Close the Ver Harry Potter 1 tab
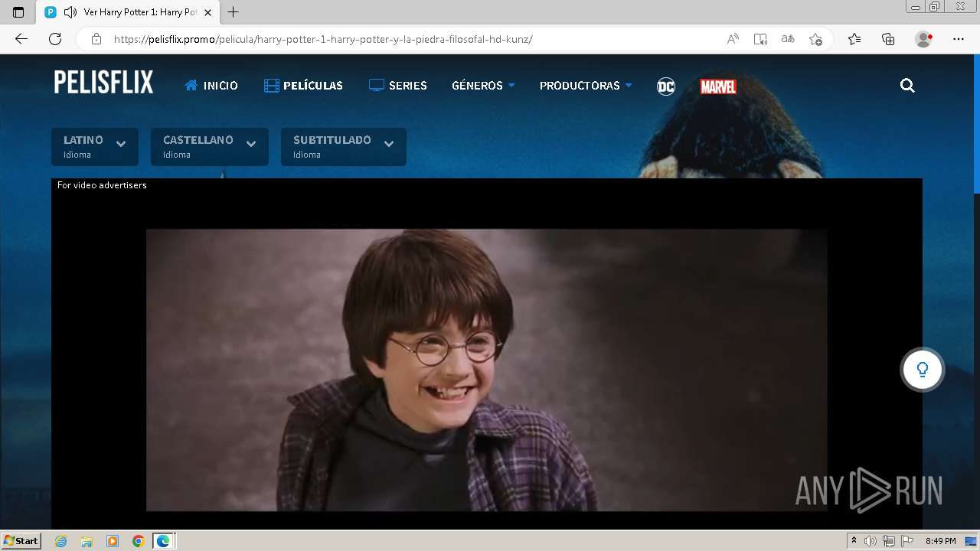The image size is (980, 551). pyautogui.click(x=207, y=12)
